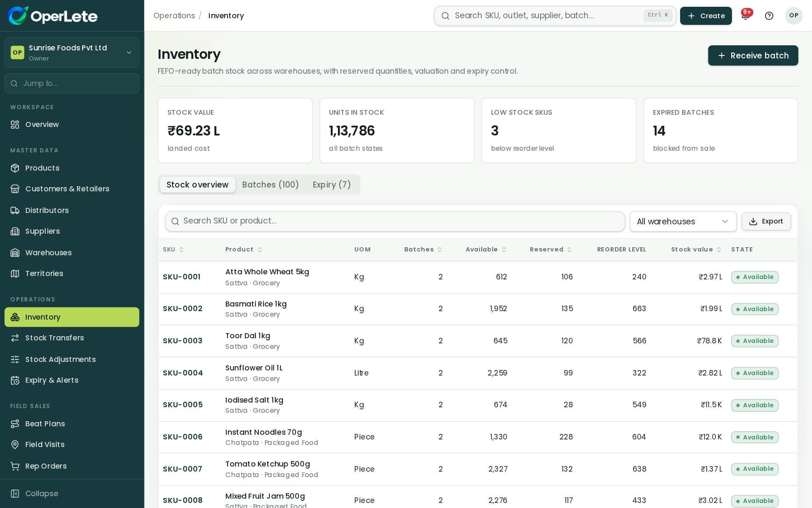Open SKU-0004 Sunflower Oil row
Viewport: 812px width, 508px height.
[478, 373]
